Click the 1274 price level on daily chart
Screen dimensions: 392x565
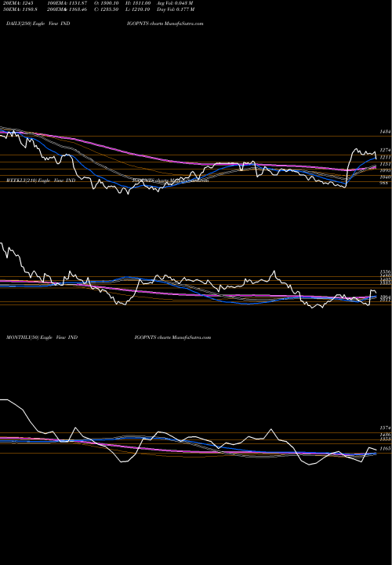385,150
